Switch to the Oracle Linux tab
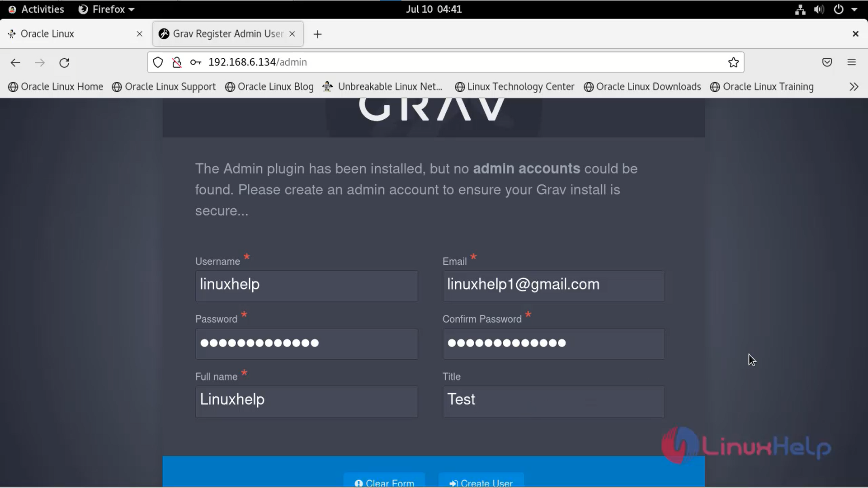The image size is (868, 488). (75, 34)
